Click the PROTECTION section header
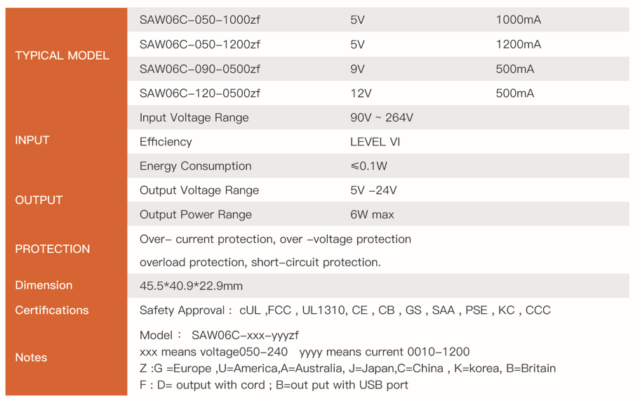Viewport: 640px width, 401px height. click(53, 249)
